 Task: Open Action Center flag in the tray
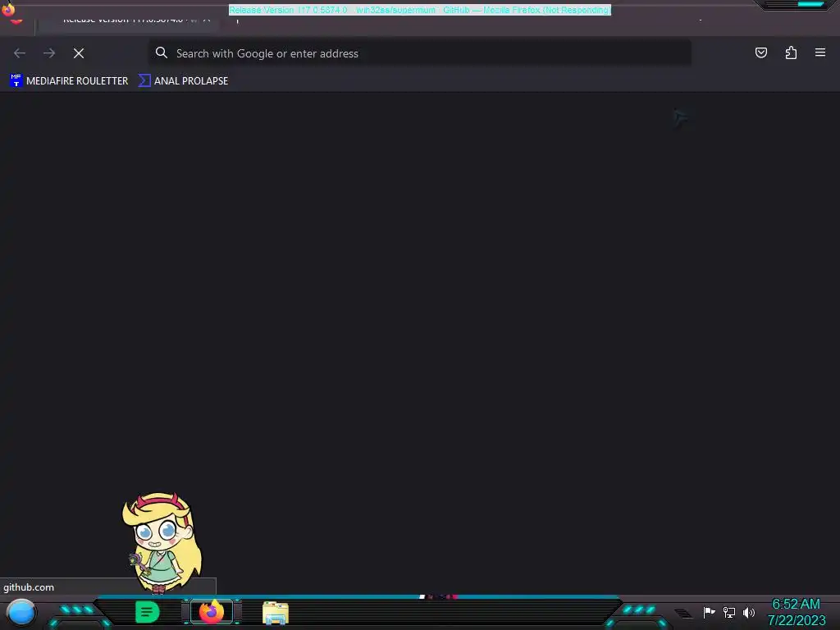[x=710, y=612]
